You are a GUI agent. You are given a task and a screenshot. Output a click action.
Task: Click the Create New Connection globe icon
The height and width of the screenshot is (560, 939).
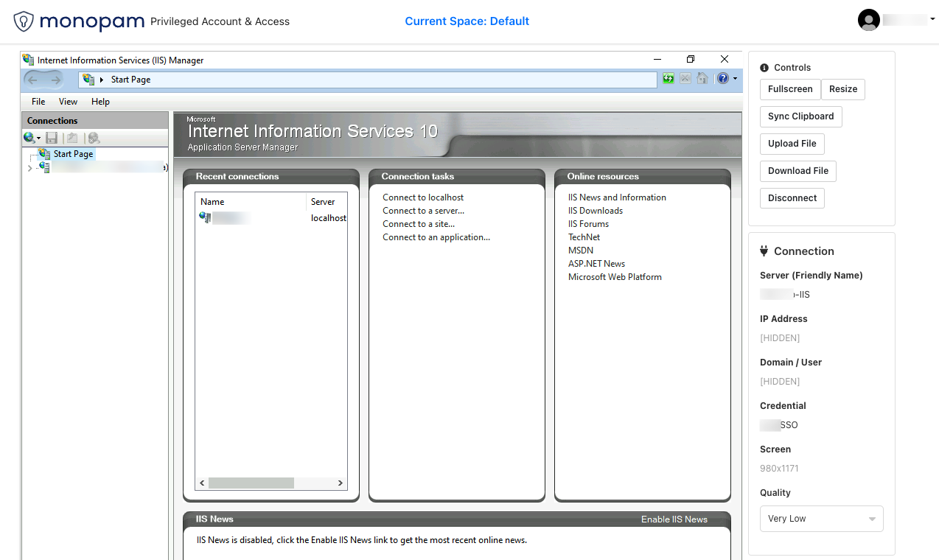pos(30,138)
